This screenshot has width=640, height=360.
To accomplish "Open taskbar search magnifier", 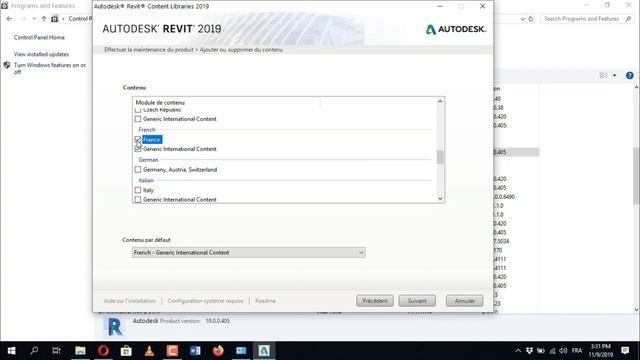I will click(x=34, y=351).
